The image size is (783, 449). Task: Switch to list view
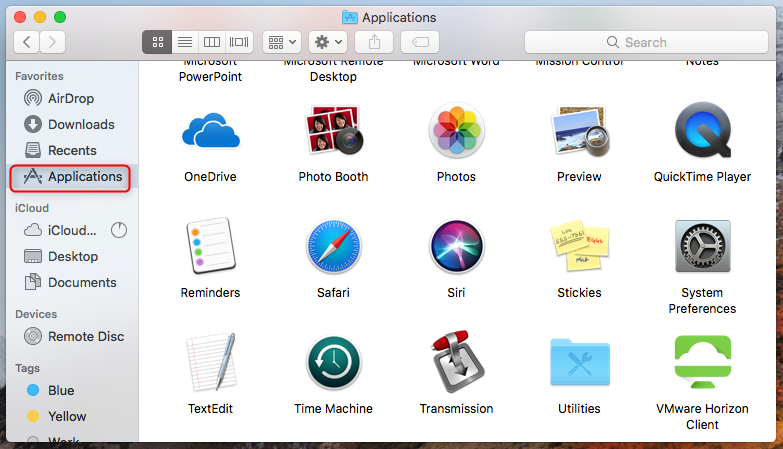point(185,42)
